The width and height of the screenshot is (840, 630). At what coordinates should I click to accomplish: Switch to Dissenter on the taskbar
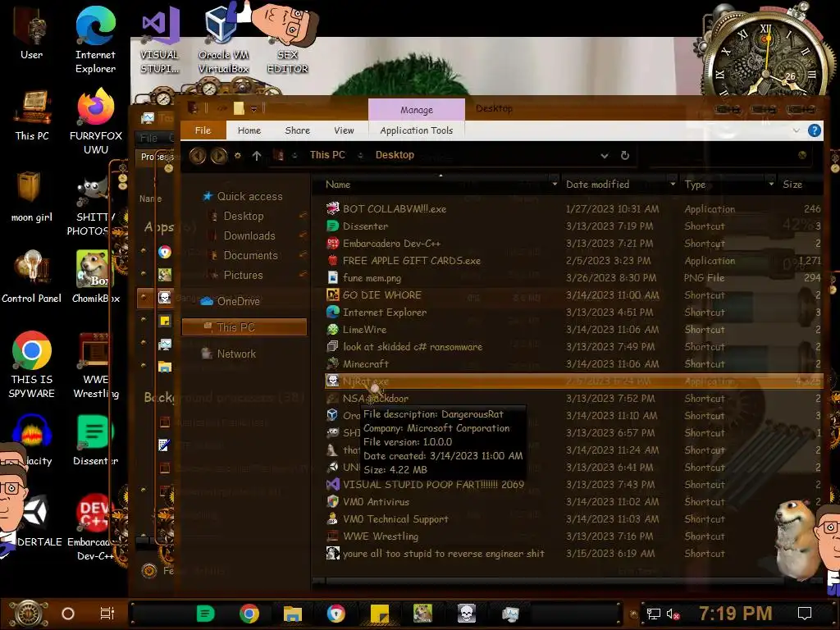pyautogui.click(x=205, y=614)
